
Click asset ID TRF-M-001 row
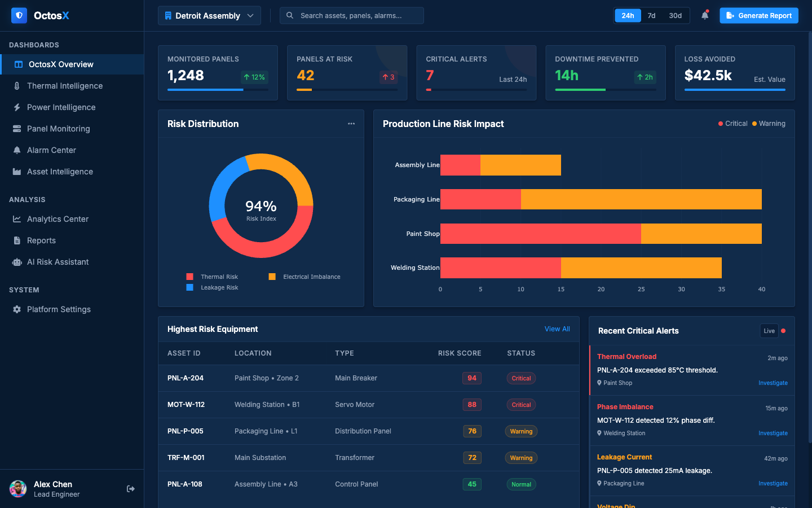(369, 458)
